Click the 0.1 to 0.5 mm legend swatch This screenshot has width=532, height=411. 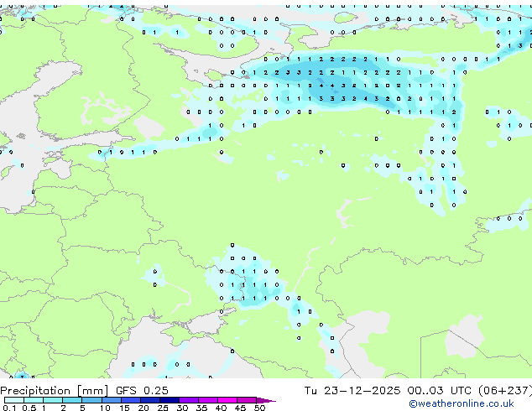(14, 400)
